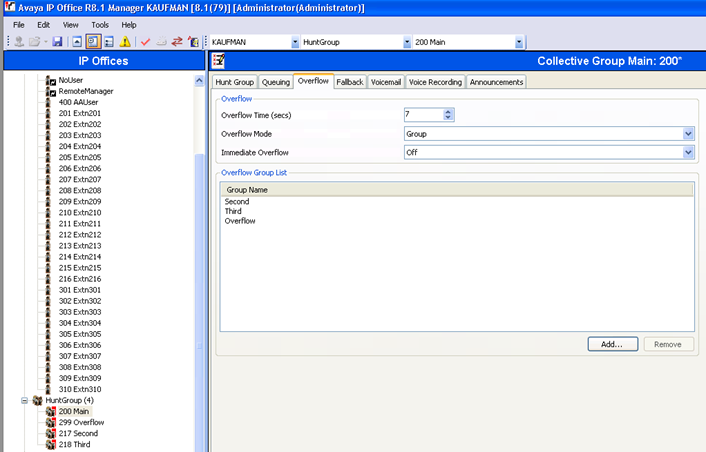
Task: Save configuration with the floppy disk icon
Action: pyautogui.click(x=57, y=42)
